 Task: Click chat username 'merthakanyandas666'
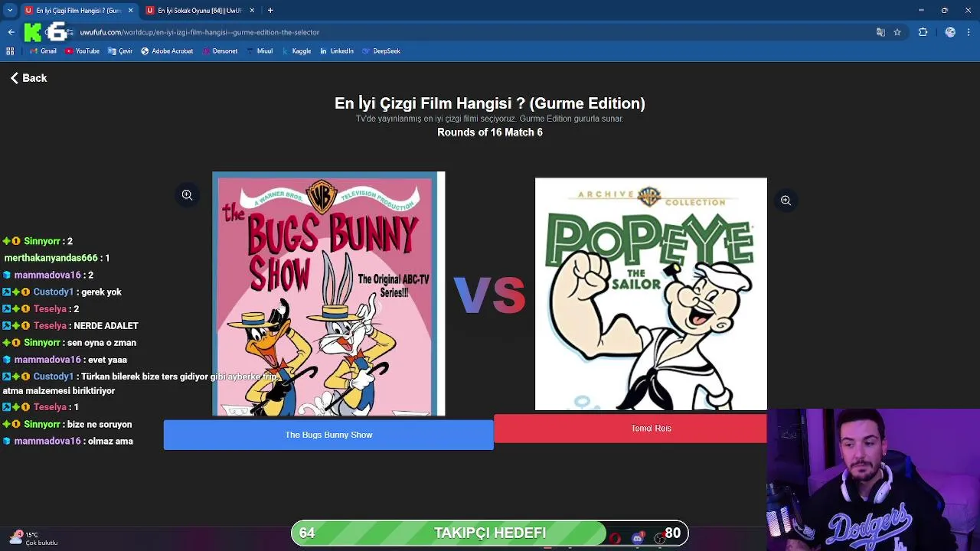[x=51, y=258]
